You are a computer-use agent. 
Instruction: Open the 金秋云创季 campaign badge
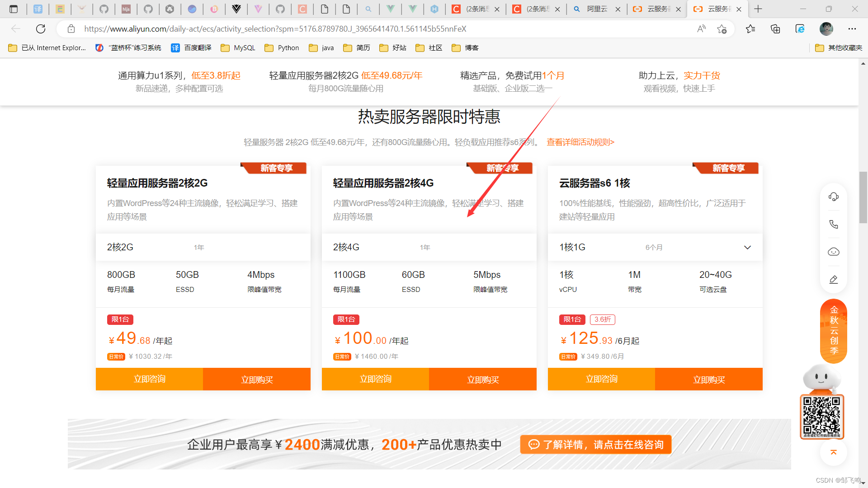pyautogui.click(x=833, y=331)
